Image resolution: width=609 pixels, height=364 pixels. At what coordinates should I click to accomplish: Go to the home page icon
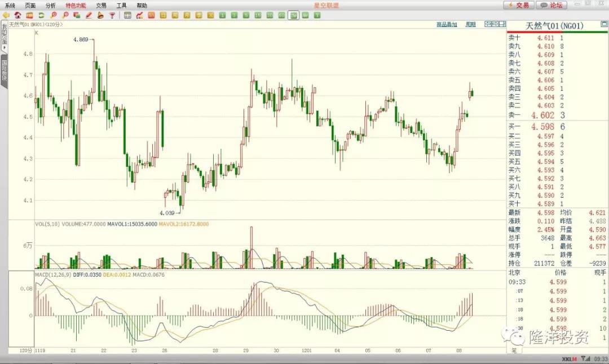click(x=17, y=15)
